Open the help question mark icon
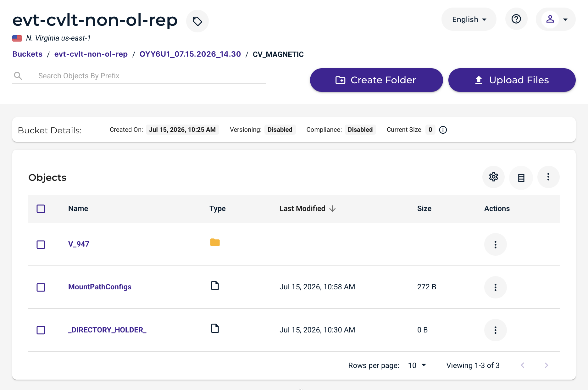This screenshot has height=390, width=588. pyautogui.click(x=516, y=19)
